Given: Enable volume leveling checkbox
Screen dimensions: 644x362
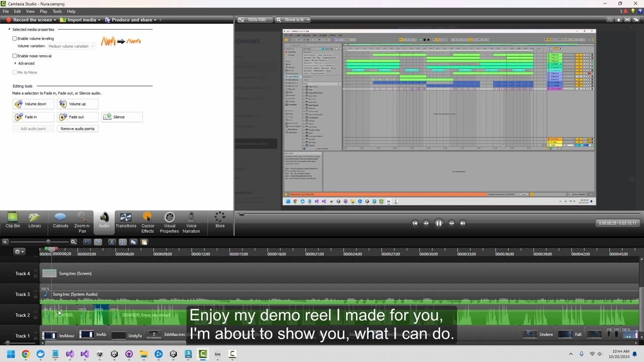Looking at the screenshot, I should (x=15, y=39).
